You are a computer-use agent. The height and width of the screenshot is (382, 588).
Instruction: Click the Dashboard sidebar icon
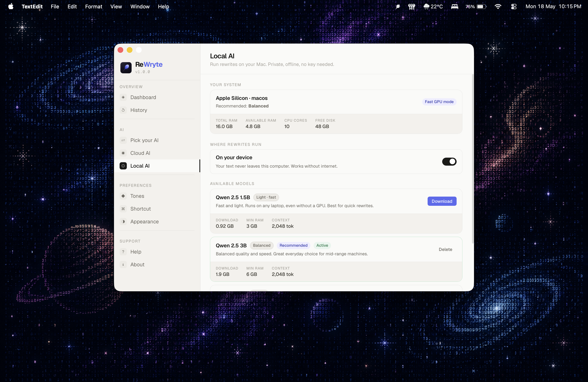pos(123,97)
